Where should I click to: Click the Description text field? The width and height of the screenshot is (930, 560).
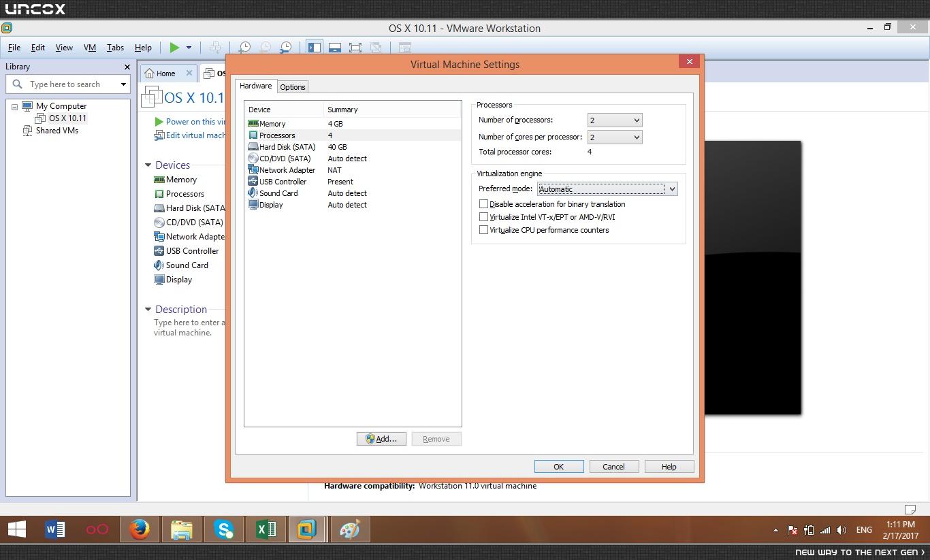189,328
